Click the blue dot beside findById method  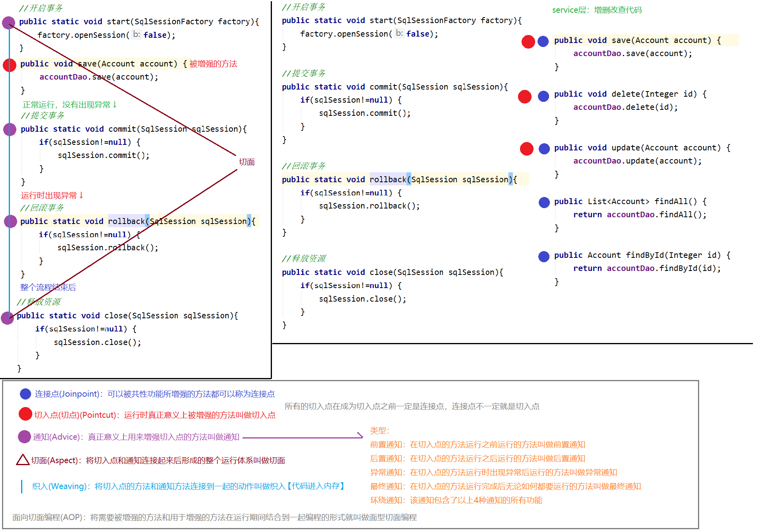tap(544, 256)
